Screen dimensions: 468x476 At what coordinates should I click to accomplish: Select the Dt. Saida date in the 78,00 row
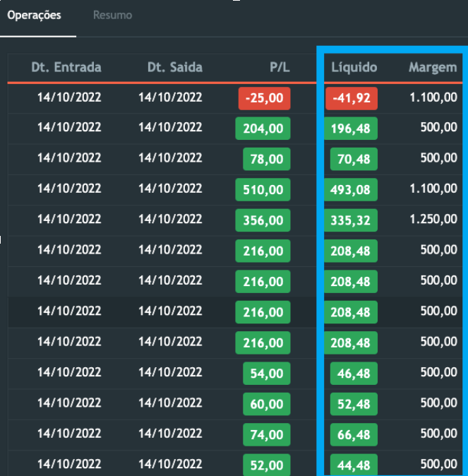(x=170, y=157)
